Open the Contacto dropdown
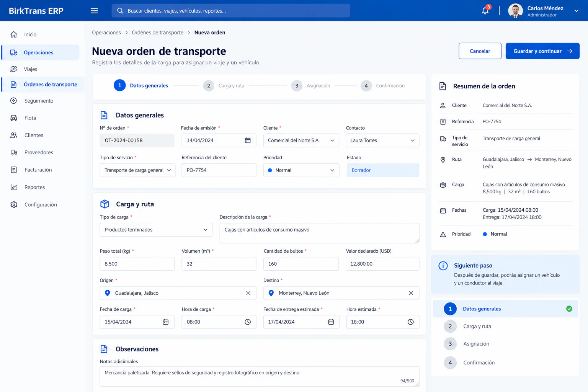The image size is (588, 392). tap(382, 140)
